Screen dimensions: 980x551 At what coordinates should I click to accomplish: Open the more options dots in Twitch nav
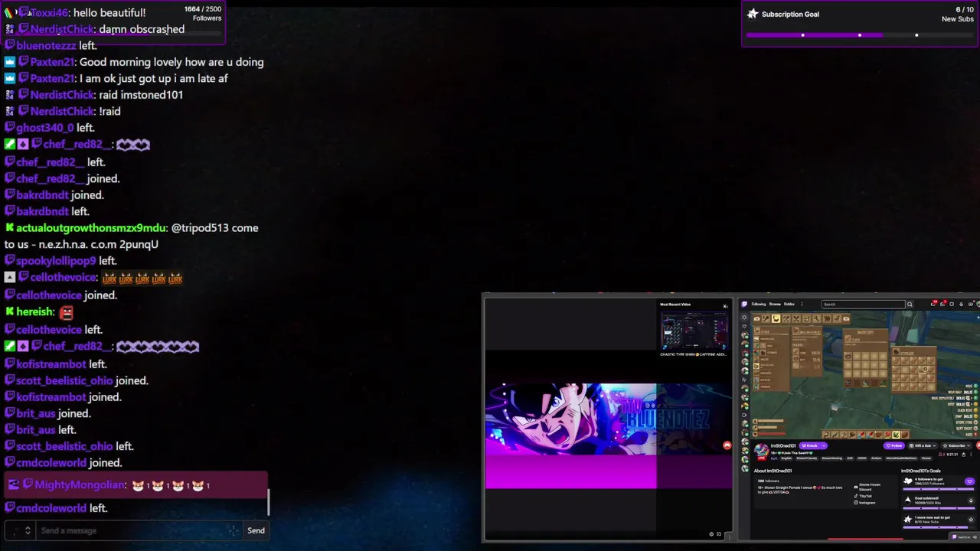(802, 304)
